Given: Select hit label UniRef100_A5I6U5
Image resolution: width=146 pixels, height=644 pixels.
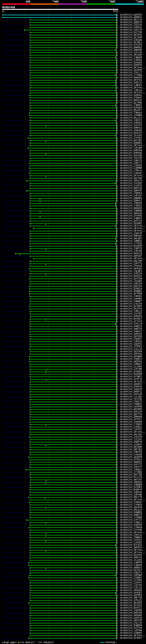Looking at the screenshot, I should (131, 55).
